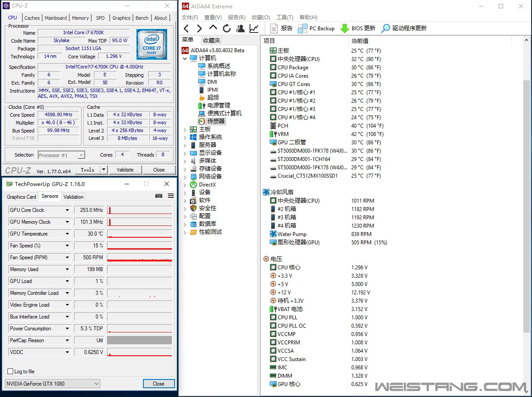Switch to the Memory tab in CPU-Z
This screenshot has height=397, width=532.
point(80,18)
